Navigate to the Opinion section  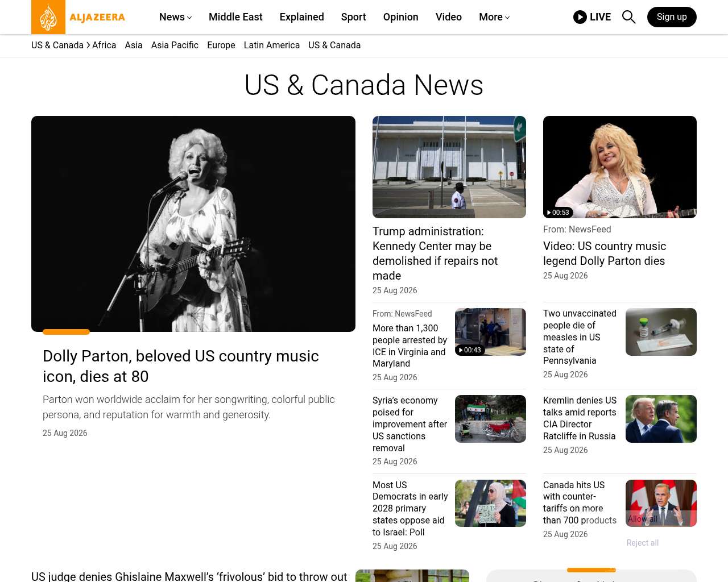pyautogui.click(x=401, y=17)
